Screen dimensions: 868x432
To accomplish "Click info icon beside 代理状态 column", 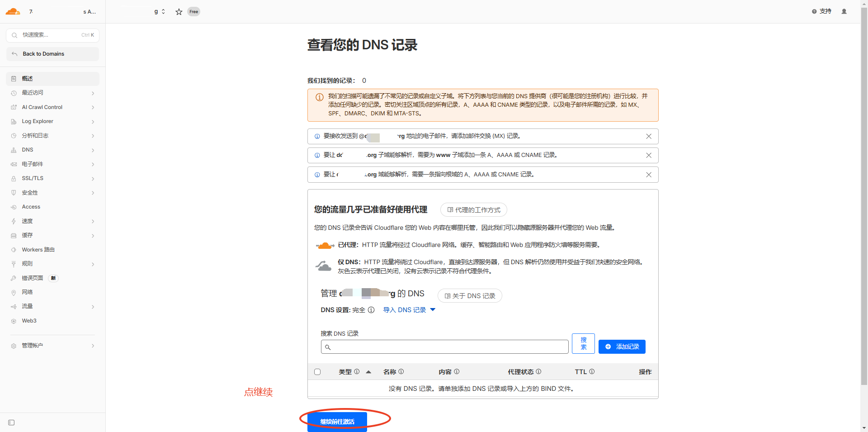I will 538,371.
